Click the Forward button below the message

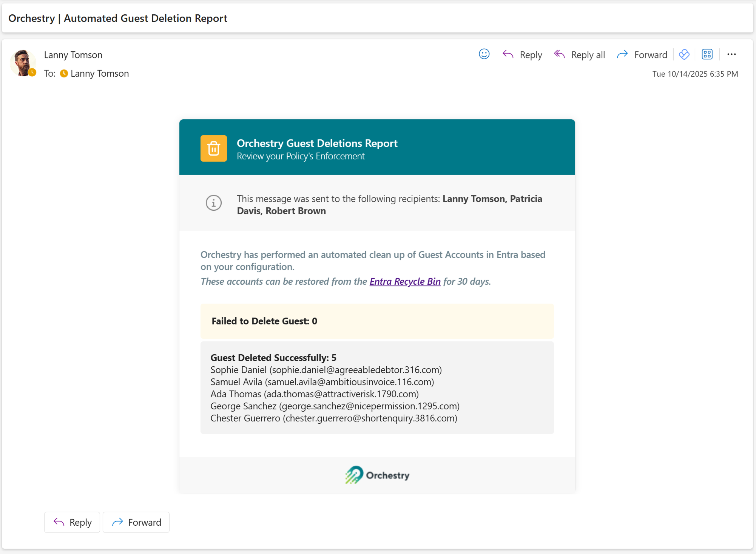tap(136, 522)
